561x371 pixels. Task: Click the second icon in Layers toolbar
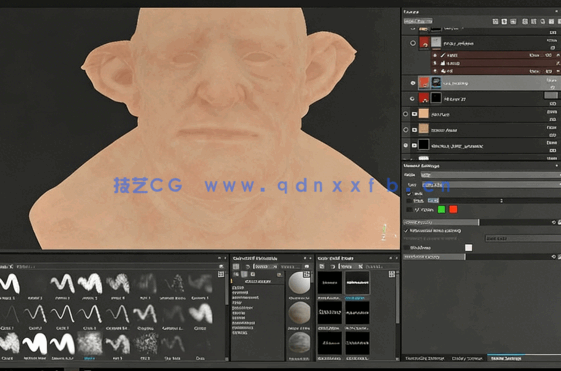[x=504, y=21]
